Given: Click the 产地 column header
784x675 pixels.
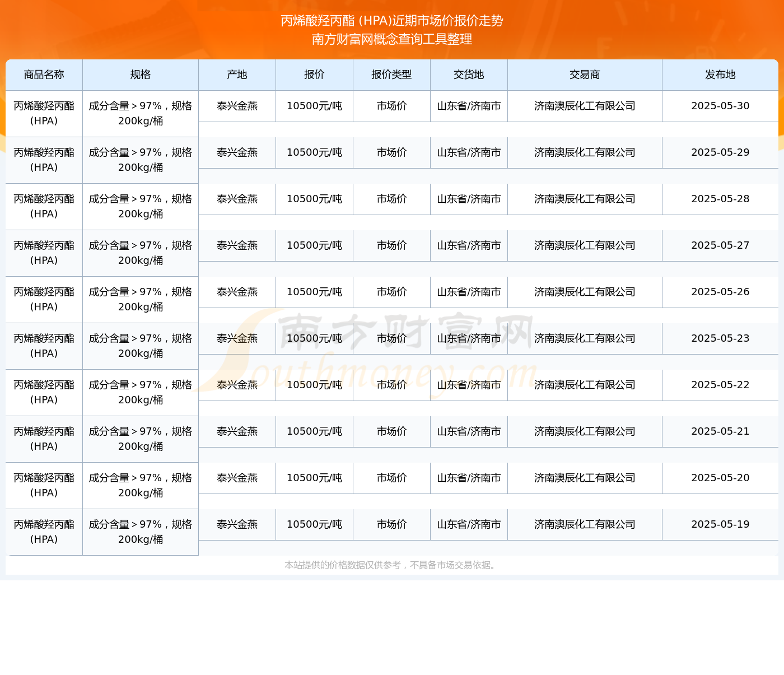Looking at the screenshot, I should (x=237, y=75).
